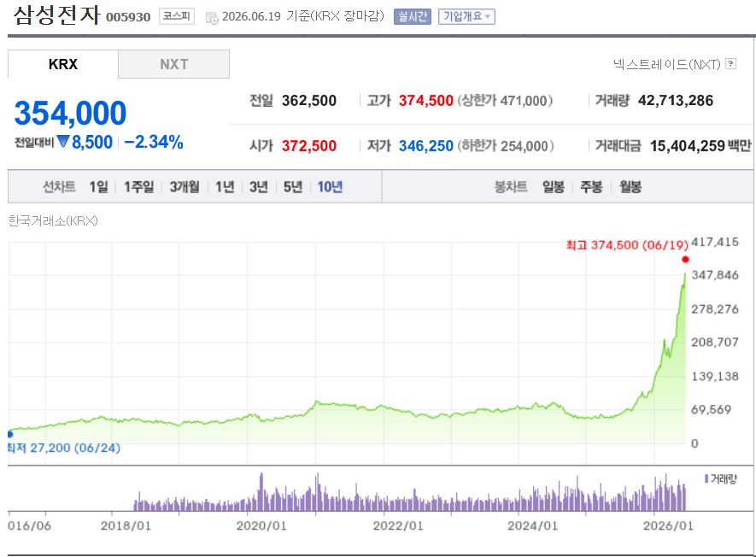Expand the 기업개요 dropdown

(x=466, y=16)
